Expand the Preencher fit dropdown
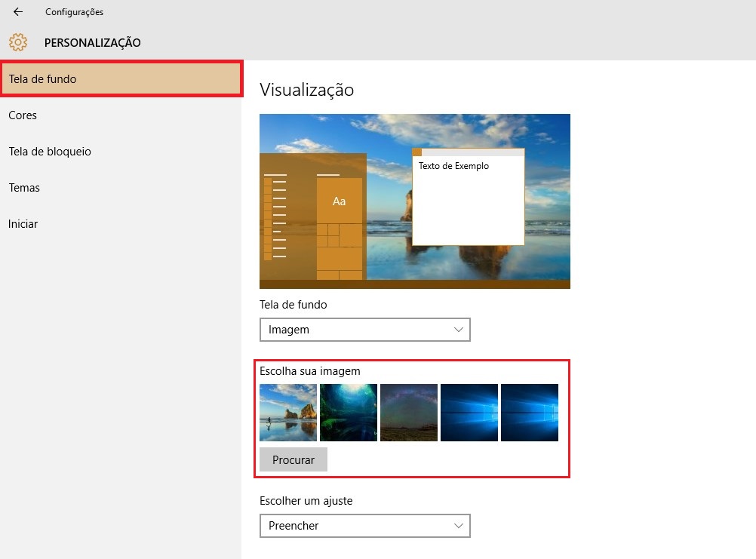 click(x=365, y=526)
